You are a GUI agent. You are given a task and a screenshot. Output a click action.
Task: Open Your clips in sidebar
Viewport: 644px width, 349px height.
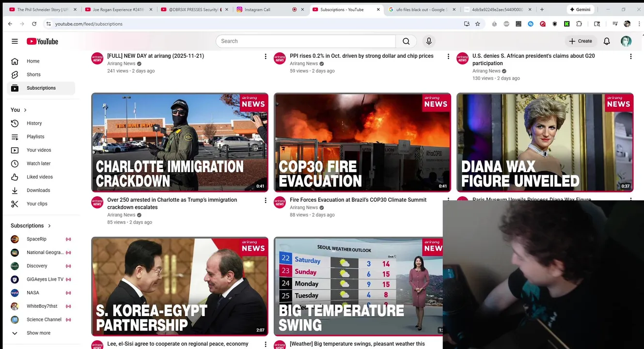[x=40, y=204]
